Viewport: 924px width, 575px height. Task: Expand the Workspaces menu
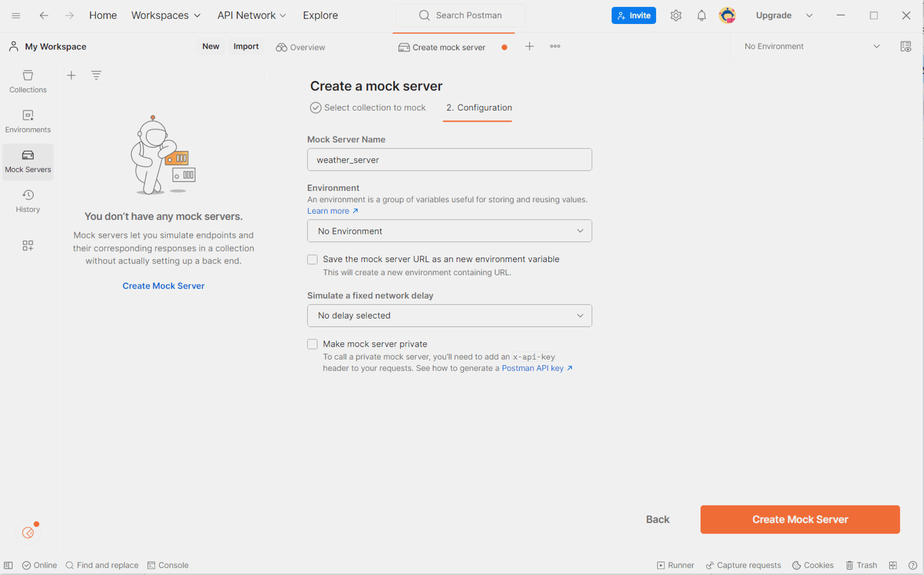coord(166,16)
